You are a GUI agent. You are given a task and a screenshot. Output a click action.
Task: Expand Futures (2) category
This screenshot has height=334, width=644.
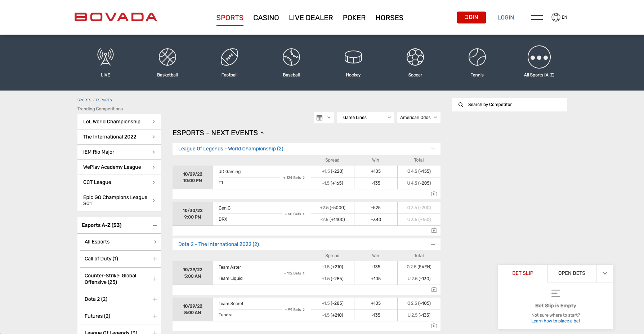pos(155,316)
